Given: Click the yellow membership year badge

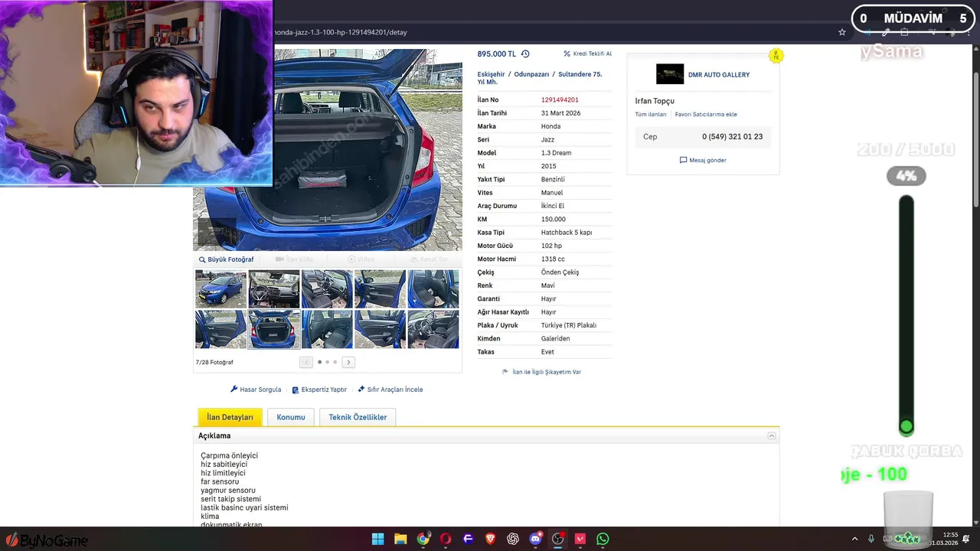Looking at the screenshot, I should [776, 56].
